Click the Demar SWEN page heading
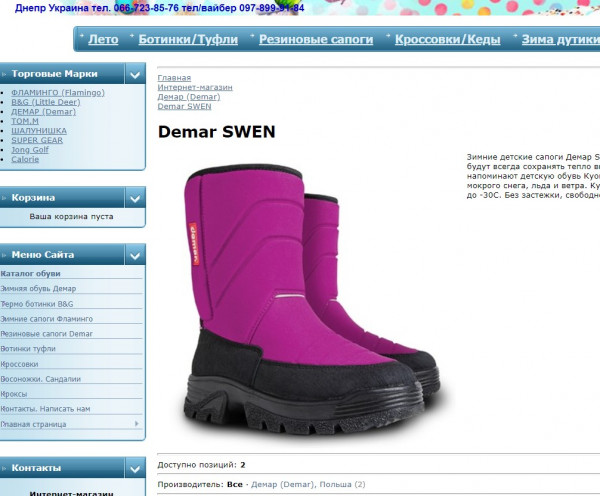Image resolution: width=600 pixels, height=496 pixels. [217, 132]
